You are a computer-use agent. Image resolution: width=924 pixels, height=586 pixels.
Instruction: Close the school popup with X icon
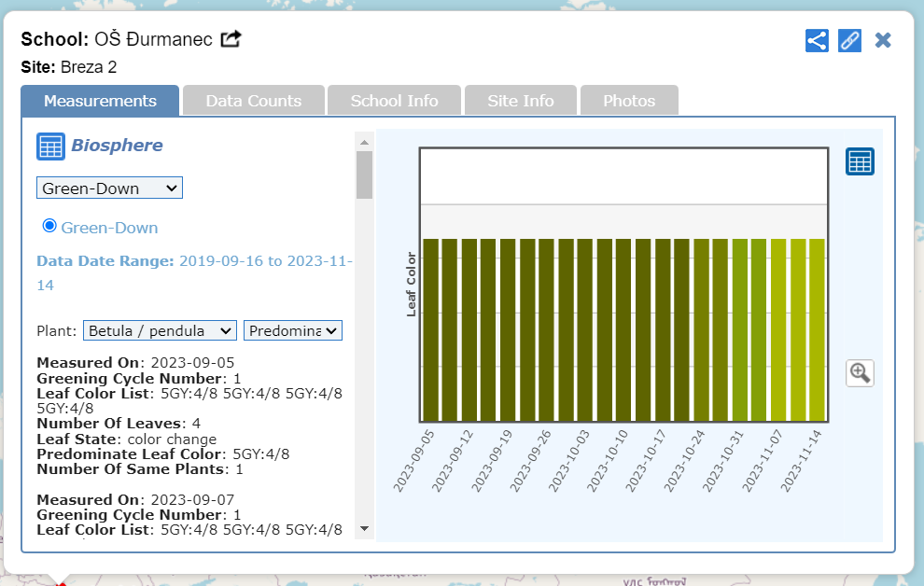(x=883, y=40)
